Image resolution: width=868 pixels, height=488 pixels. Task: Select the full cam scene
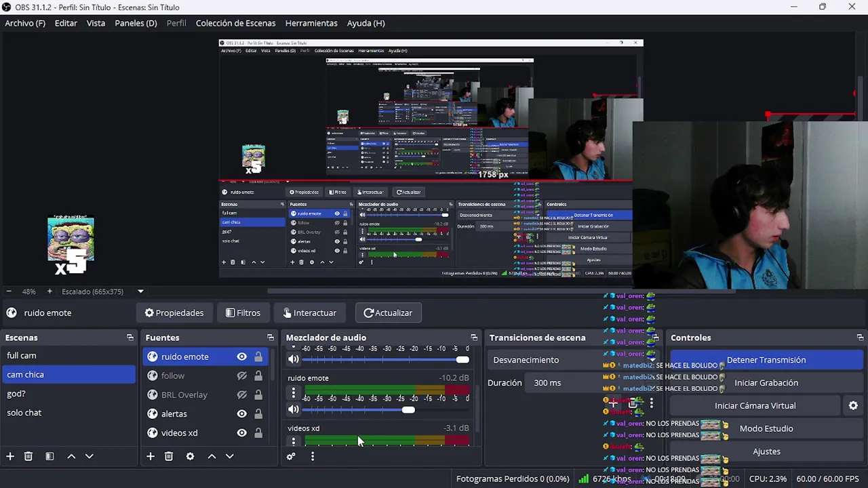click(x=68, y=355)
